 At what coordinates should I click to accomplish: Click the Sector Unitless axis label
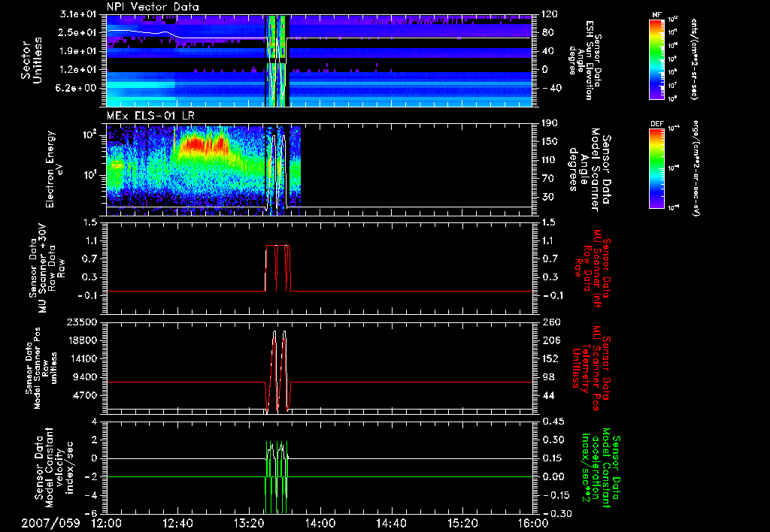tap(32, 60)
